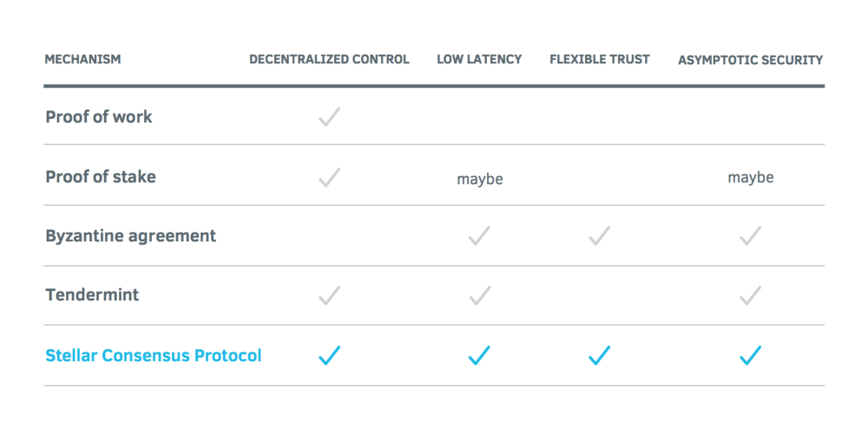Click Stellar Consensus Protocol flexible trust checkmark
The height and width of the screenshot is (434, 868).
(x=599, y=355)
